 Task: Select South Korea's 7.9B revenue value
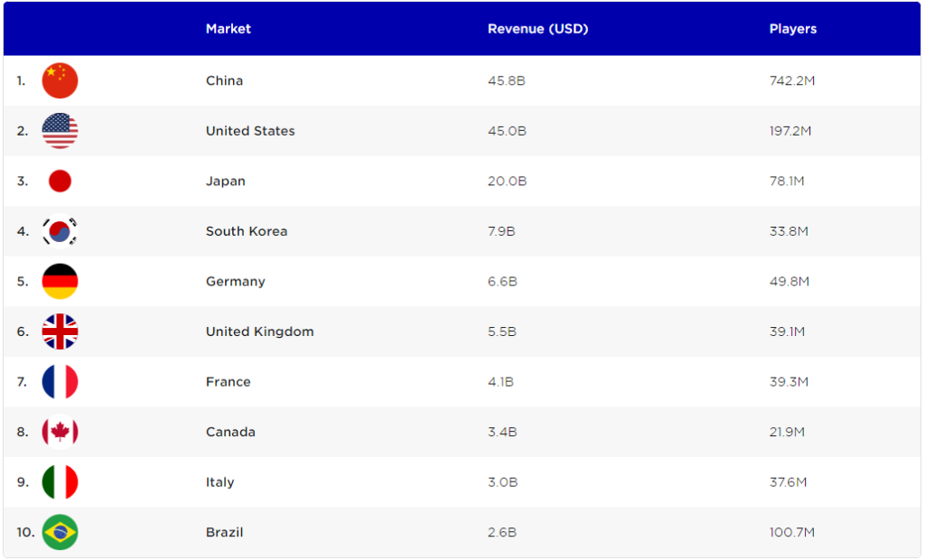tap(501, 231)
